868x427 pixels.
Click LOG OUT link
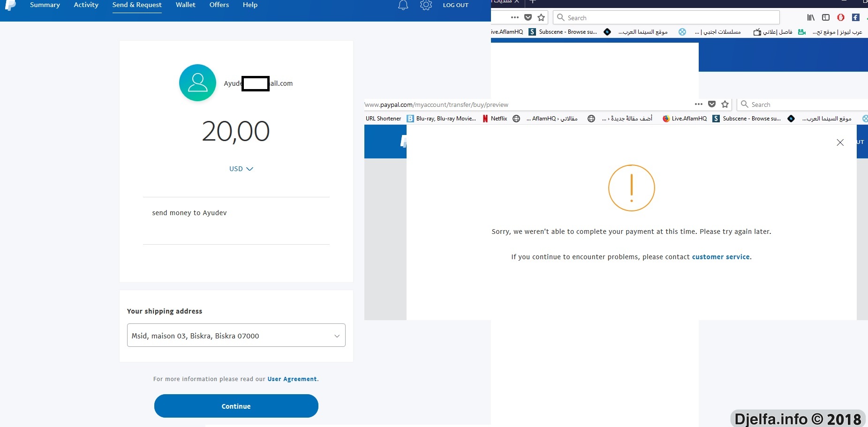click(456, 5)
